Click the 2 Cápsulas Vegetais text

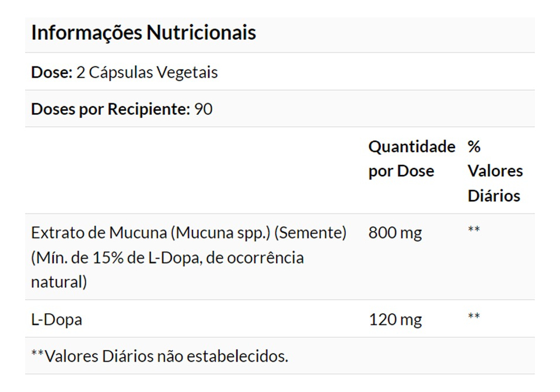(x=147, y=73)
